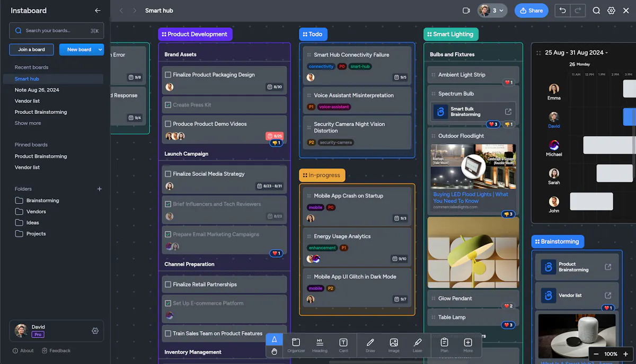Uncheck Set Up E-commerce Platform
The height and width of the screenshot is (364, 636).
click(168, 304)
